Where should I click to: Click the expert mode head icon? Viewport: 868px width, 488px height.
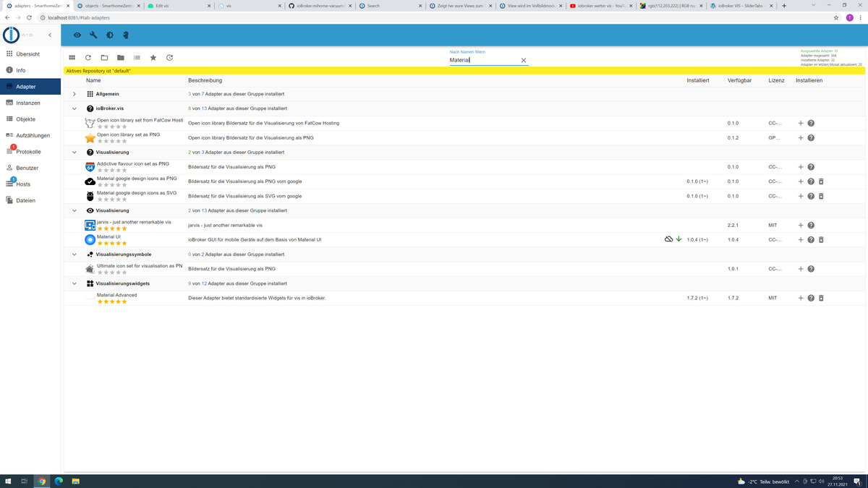(126, 35)
